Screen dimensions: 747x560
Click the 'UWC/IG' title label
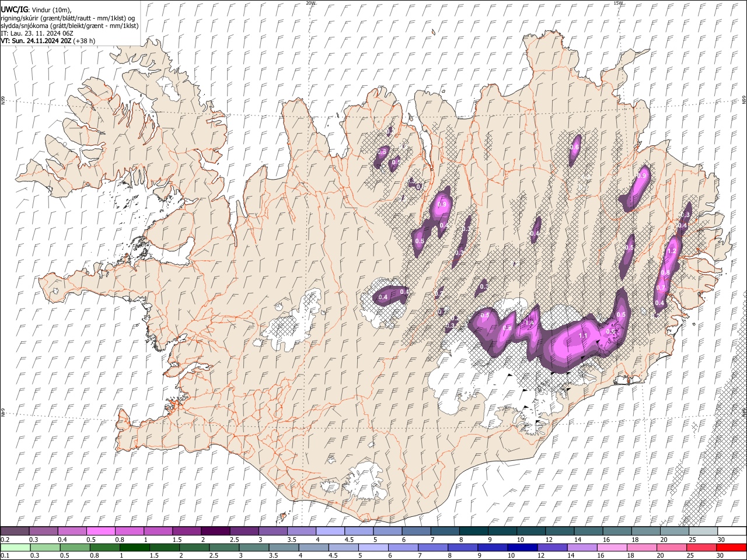pos(14,10)
